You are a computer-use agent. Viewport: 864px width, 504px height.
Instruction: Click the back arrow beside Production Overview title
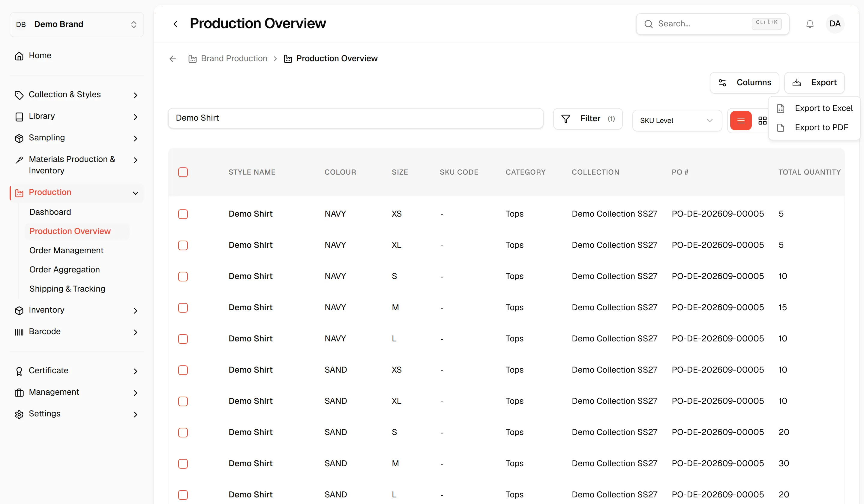click(x=175, y=24)
